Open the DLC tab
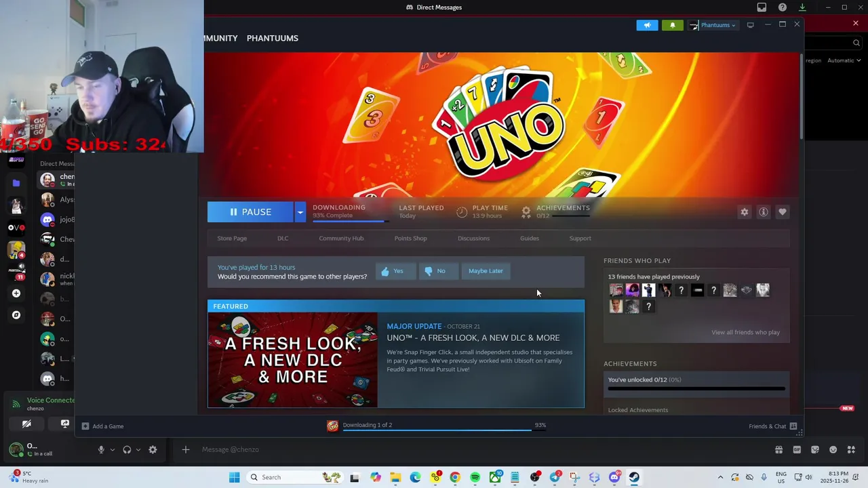868x488 pixels. pos(283,239)
